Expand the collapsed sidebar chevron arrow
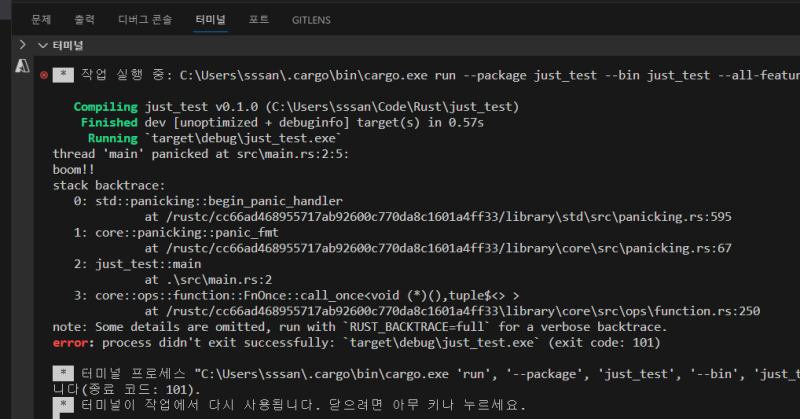 tap(22, 45)
